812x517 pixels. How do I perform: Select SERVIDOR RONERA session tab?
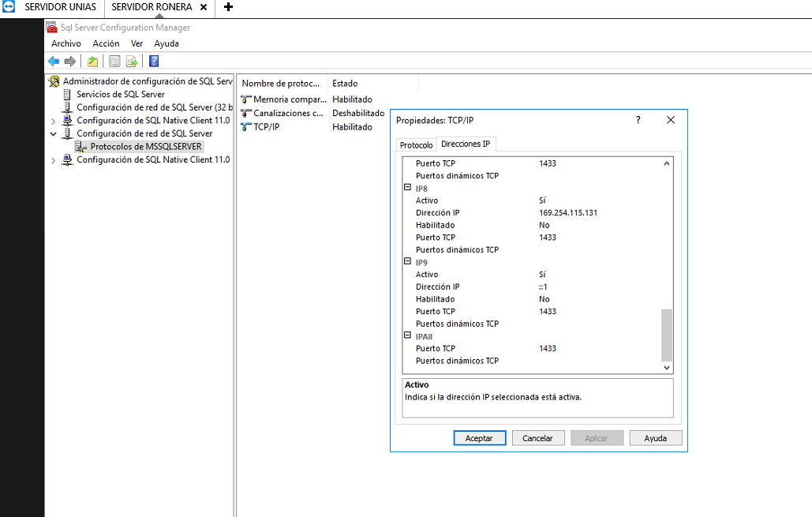click(152, 7)
